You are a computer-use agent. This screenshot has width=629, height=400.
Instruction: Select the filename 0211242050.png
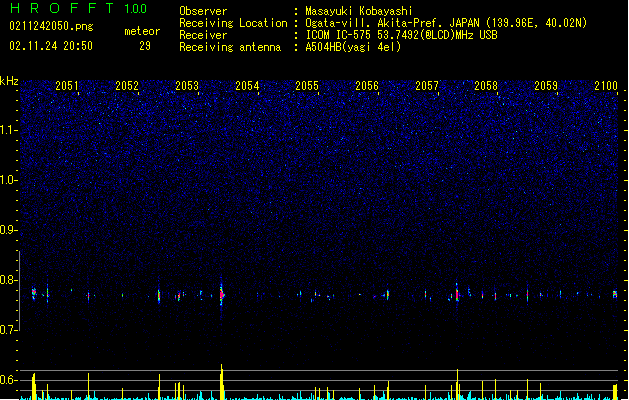[x=51, y=26]
